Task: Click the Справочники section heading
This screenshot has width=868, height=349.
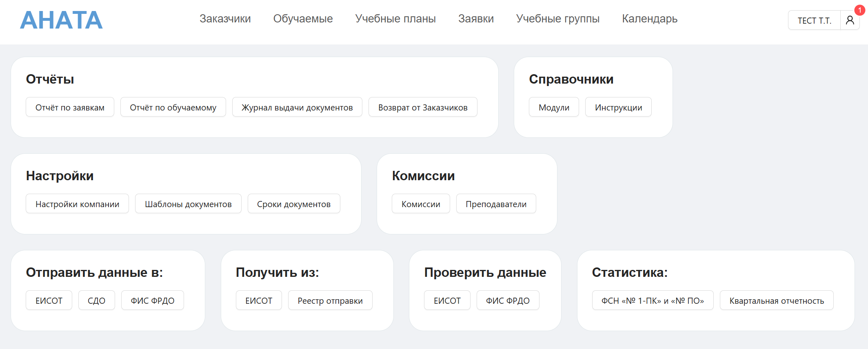Action: (x=571, y=79)
